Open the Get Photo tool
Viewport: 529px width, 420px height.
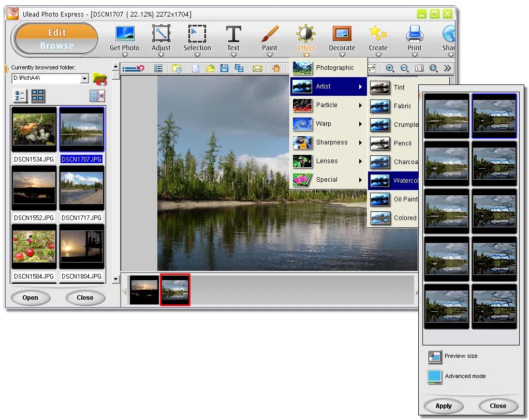125,38
